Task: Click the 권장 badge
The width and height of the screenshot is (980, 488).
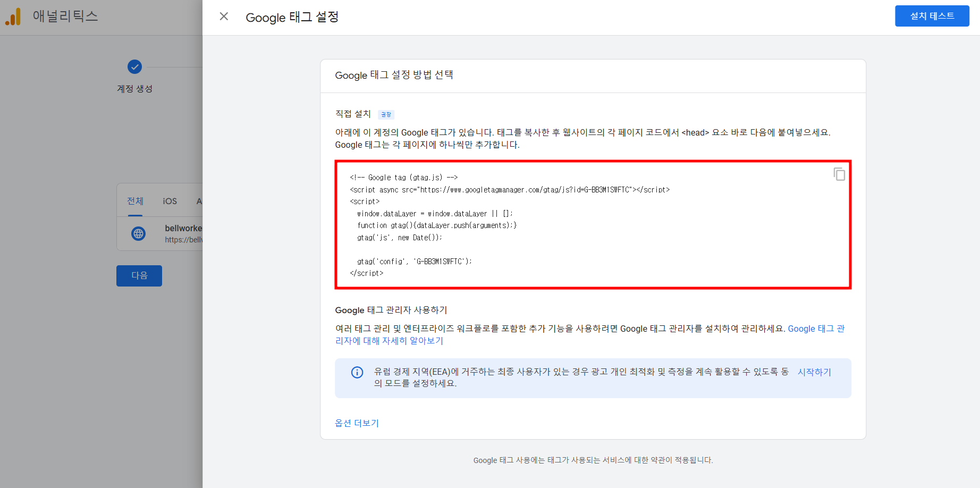Action: pyautogui.click(x=386, y=114)
